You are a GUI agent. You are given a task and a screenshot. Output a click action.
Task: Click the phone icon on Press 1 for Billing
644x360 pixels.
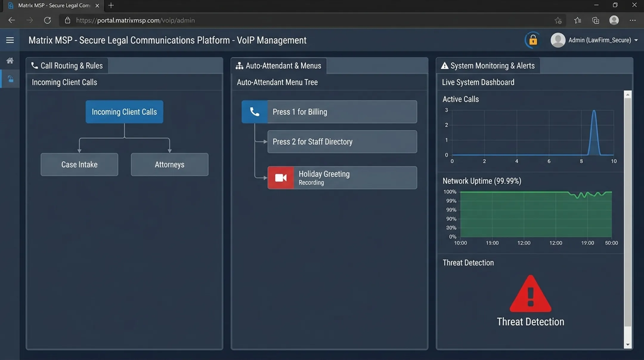(255, 112)
